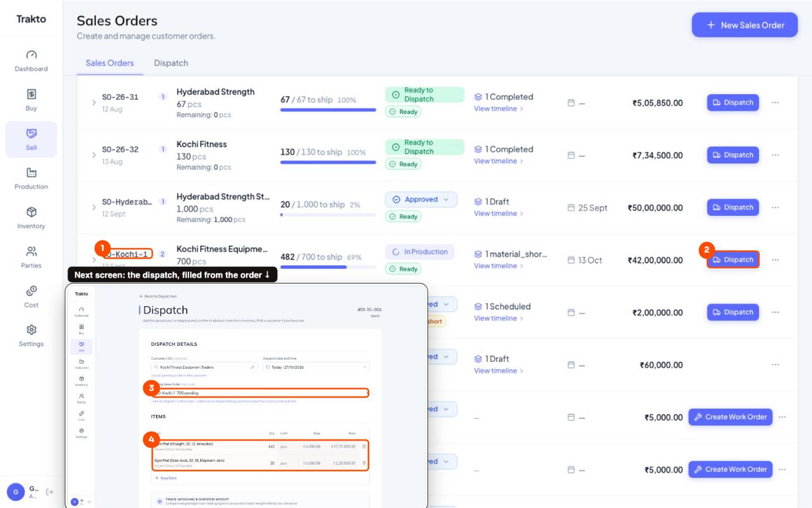Dispatch the ₹42,00,000.00 Kochi order

[733, 260]
